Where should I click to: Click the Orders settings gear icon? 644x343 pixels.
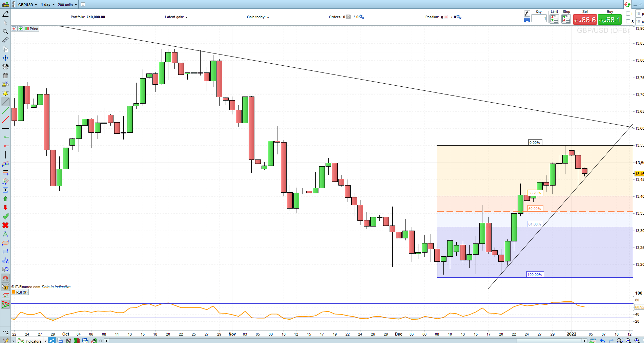[361, 17]
